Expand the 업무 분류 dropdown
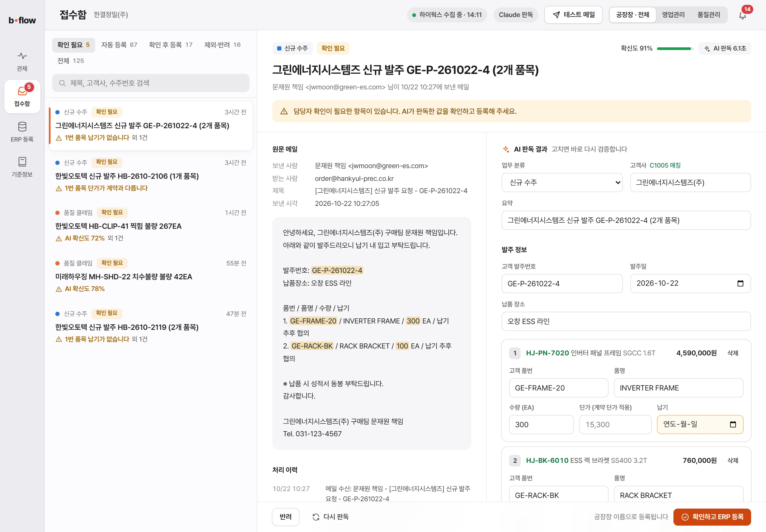Image resolution: width=766 pixels, height=532 pixels. click(562, 182)
